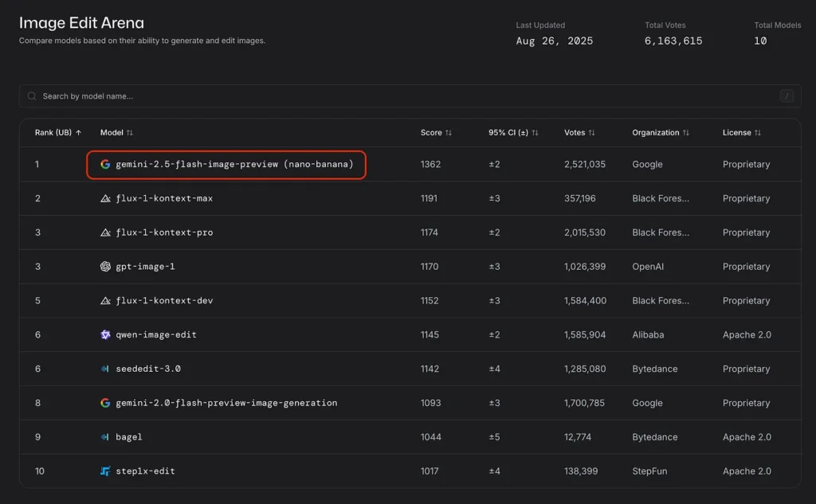Select votes 138,399 cell
816x504 pixels.
pos(581,471)
